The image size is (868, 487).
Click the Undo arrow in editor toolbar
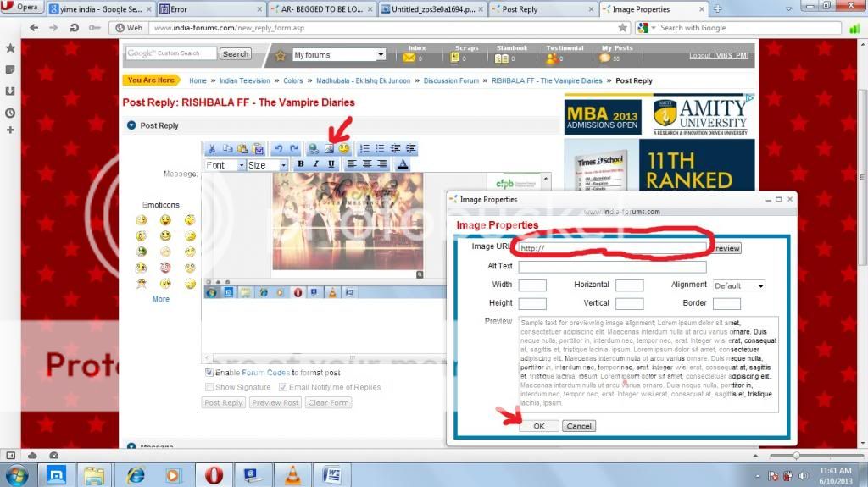pyautogui.click(x=278, y=149)
